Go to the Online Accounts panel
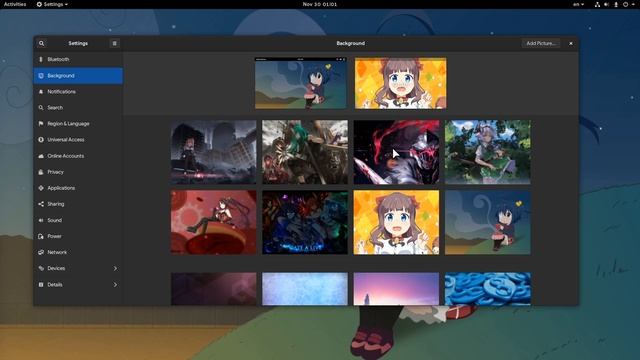640x360 pixels. 78,156
